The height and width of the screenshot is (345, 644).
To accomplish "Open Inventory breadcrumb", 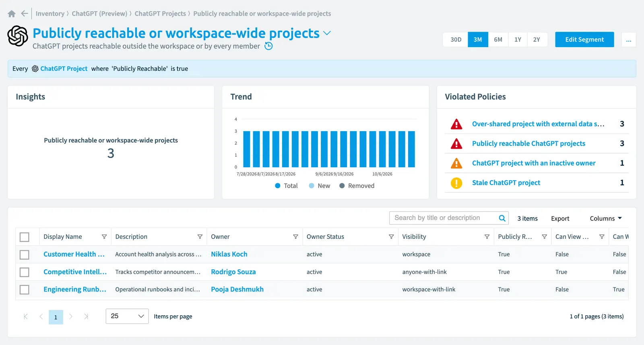I will [50, 14].
